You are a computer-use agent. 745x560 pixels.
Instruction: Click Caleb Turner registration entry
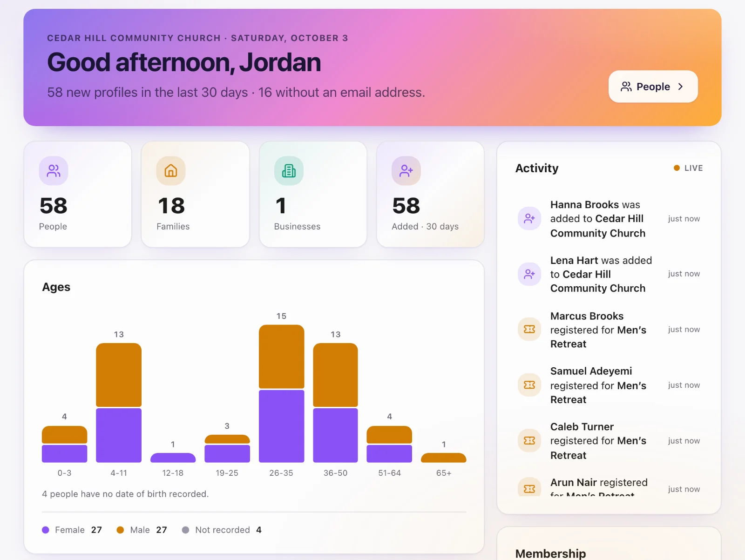pyautogui.click(x=598, y=441)
